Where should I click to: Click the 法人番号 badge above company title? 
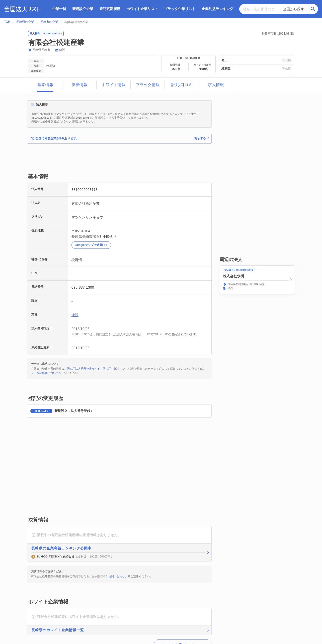(x=46, y=34)
